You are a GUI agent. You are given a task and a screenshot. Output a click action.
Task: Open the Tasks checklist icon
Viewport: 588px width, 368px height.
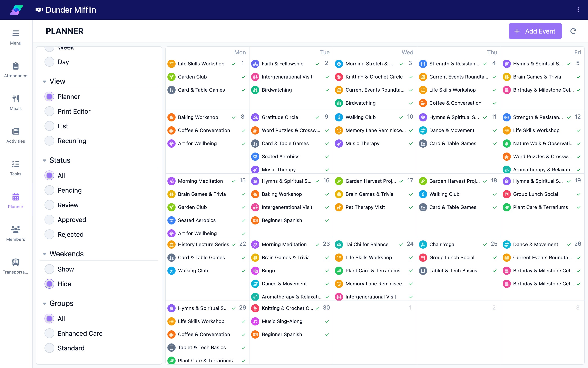click(x=16, y=164)
